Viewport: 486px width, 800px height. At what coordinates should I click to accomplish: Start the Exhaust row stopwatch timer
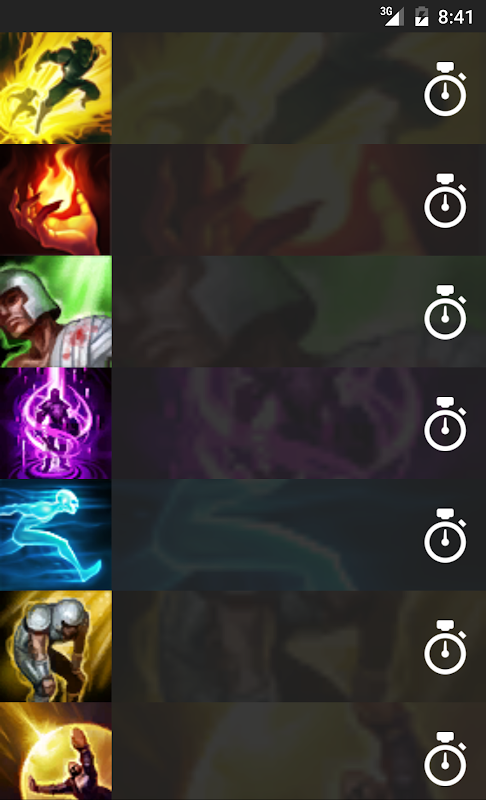(445, 647)
